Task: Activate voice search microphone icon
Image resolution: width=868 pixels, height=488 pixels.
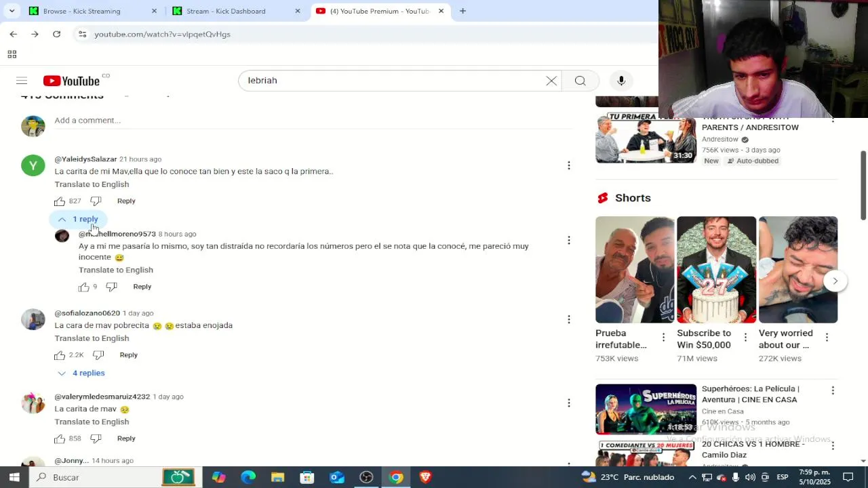Action: [x=621, y=81]
